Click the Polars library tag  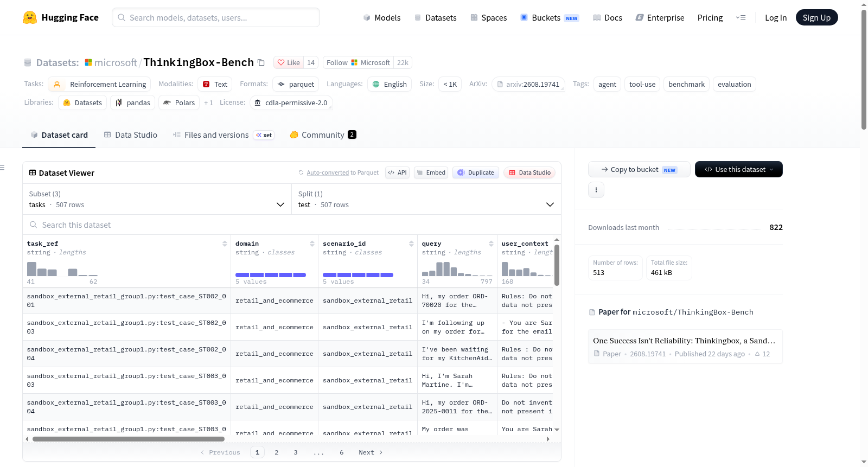[x=179, y=103]
